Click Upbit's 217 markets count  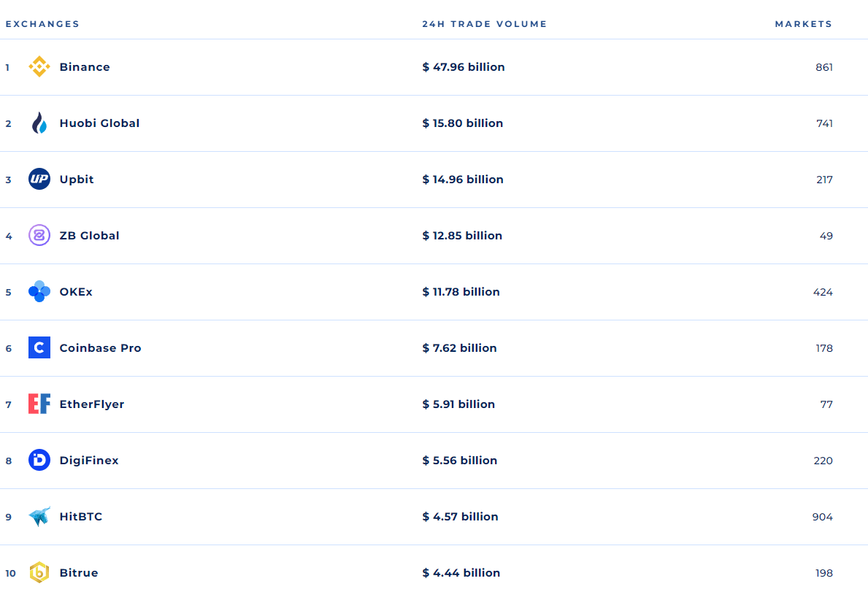[x=824, y=180]
